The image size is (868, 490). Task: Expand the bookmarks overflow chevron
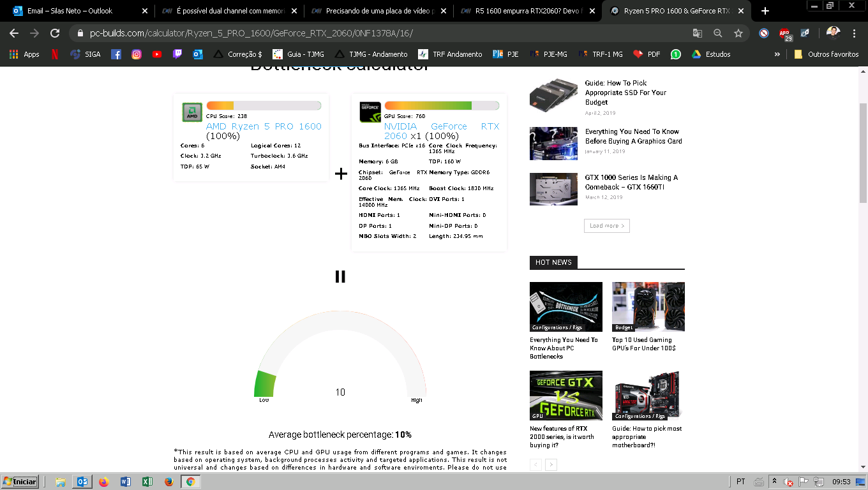(x=777, y=54)
